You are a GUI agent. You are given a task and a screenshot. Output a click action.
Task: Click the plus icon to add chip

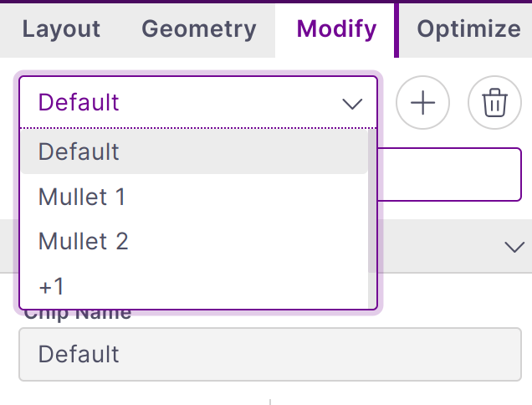422,103
